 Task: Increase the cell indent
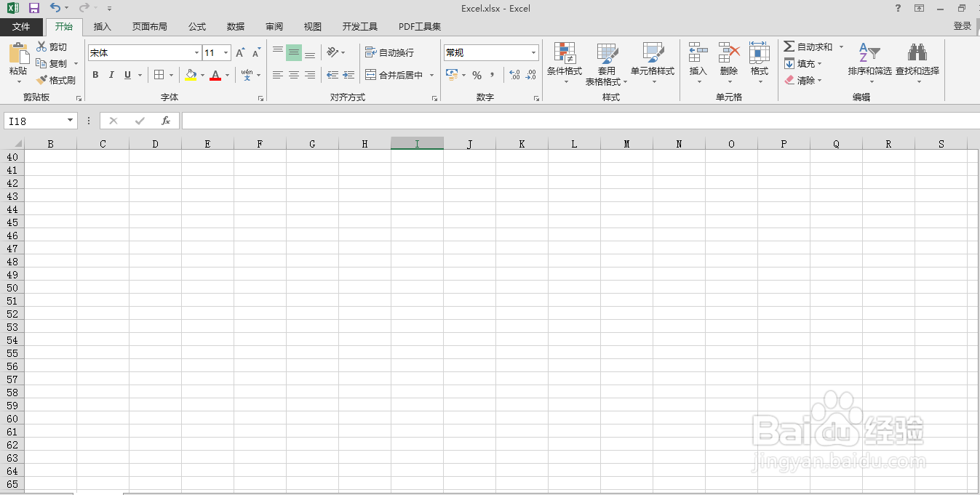(348, 75)
